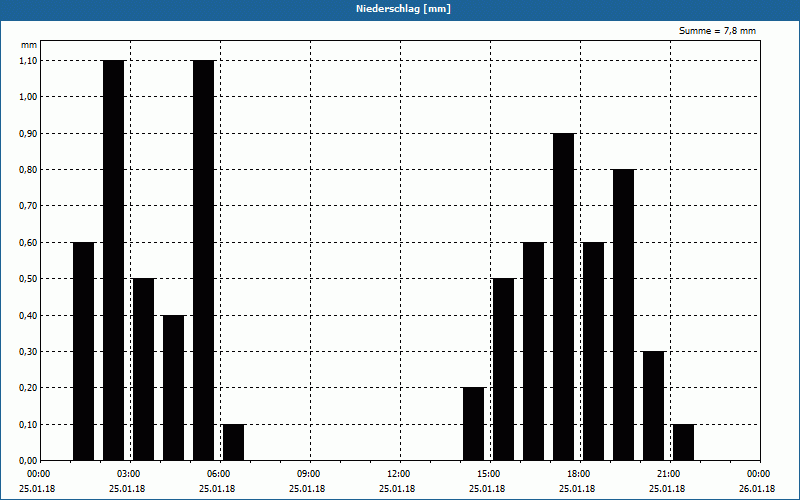
Task: Click the 26.01.18 date label
Action: tap(757, 489)
